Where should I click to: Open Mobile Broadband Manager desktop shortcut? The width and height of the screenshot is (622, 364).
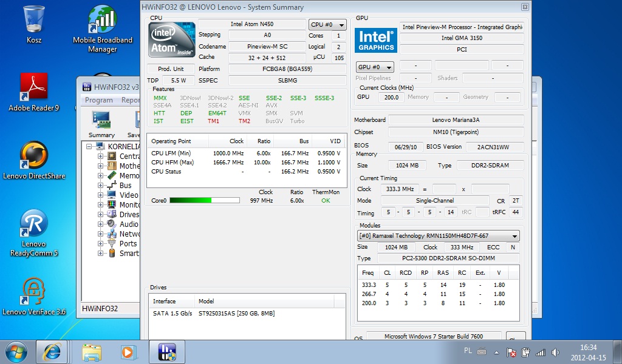[x=102, y=20]
